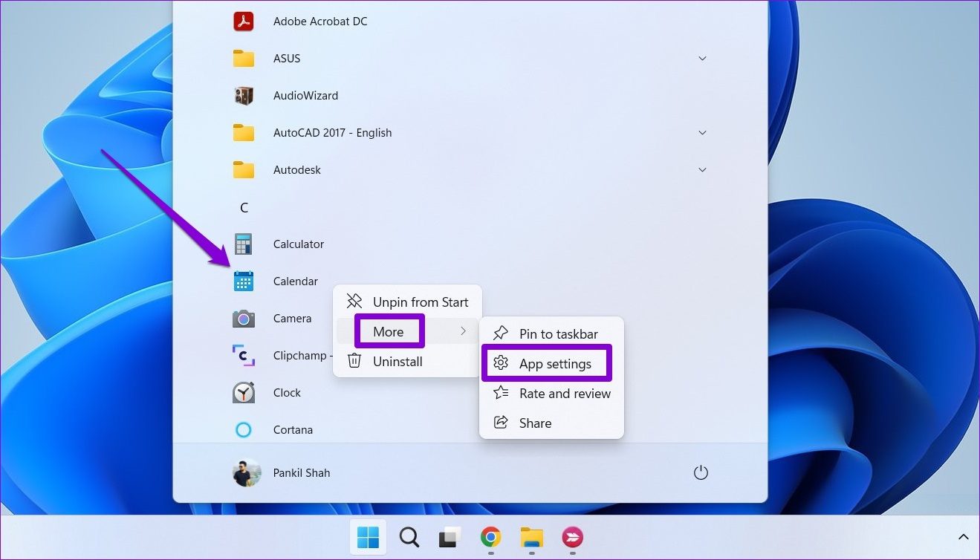Open the red round taskbar app
Image resolution: width=980 pixels, height=560 pixels.
coord(573,537)
